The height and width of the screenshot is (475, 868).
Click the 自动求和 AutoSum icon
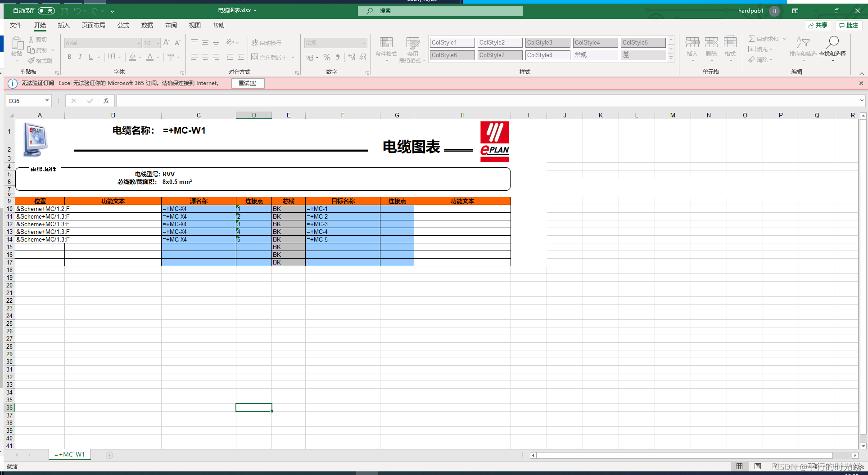click(x=752, y=39)
